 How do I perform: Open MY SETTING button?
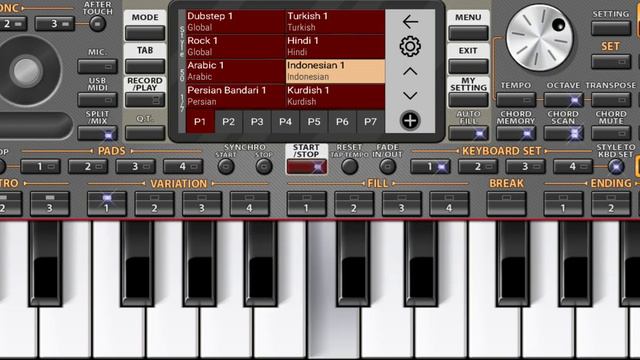tap(468, 100)
